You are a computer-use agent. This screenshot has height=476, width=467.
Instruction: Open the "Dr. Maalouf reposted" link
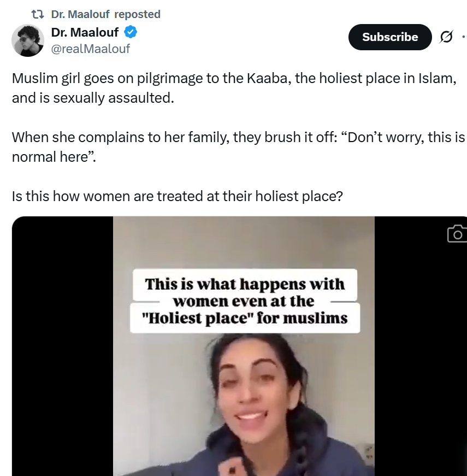click(105, 14)
